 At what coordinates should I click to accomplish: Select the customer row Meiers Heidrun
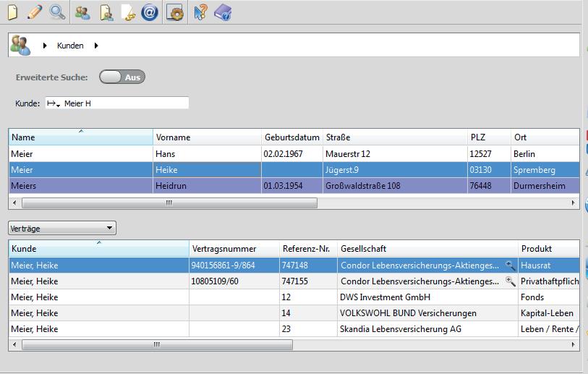point(294,186)
